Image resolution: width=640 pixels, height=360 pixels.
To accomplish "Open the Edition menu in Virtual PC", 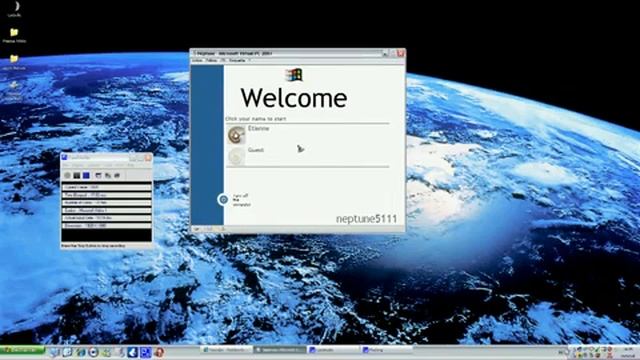I will (211, 60).
